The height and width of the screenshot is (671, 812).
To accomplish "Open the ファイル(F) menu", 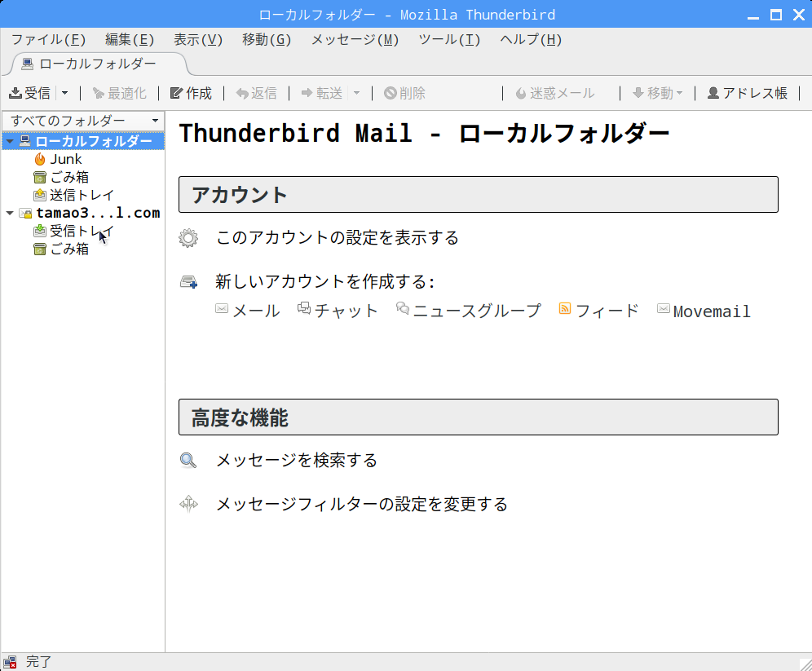I will (x=48, y=40).
